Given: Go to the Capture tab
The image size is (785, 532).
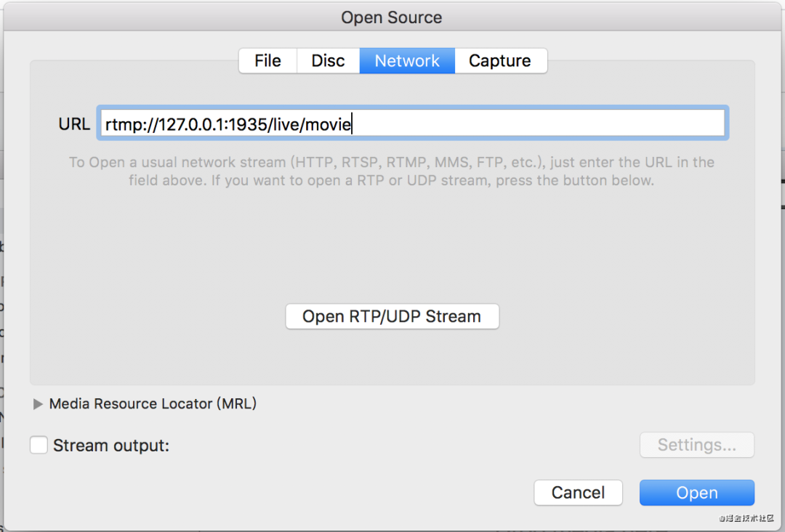Looking at the screenshot, I should 500,61.
